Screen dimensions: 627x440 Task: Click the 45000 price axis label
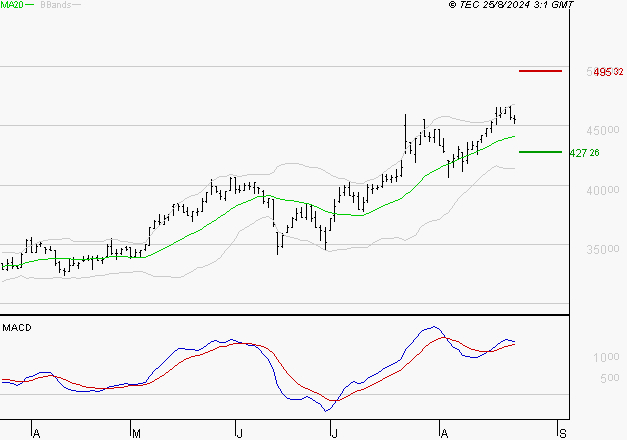[x=603, y=130]
